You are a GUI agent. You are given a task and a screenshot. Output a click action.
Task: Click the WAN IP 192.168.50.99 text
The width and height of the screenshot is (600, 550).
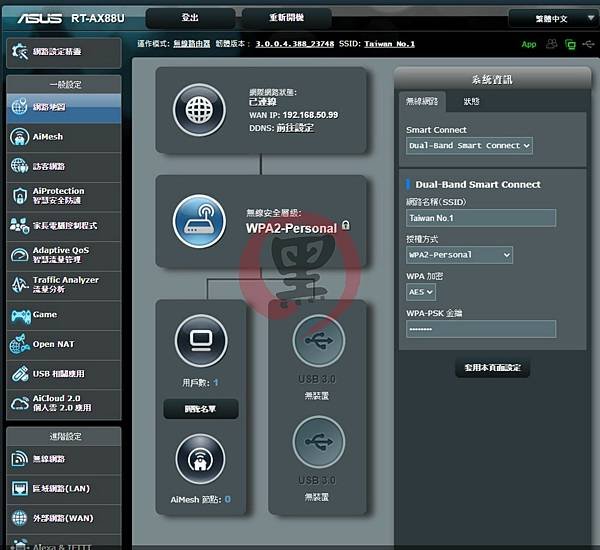coord(310,115)
